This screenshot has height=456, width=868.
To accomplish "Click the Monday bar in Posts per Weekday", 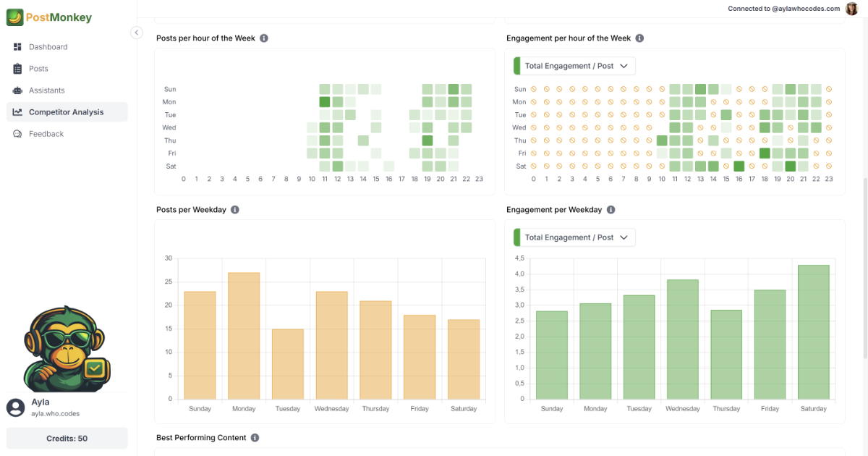I will 244,336.
